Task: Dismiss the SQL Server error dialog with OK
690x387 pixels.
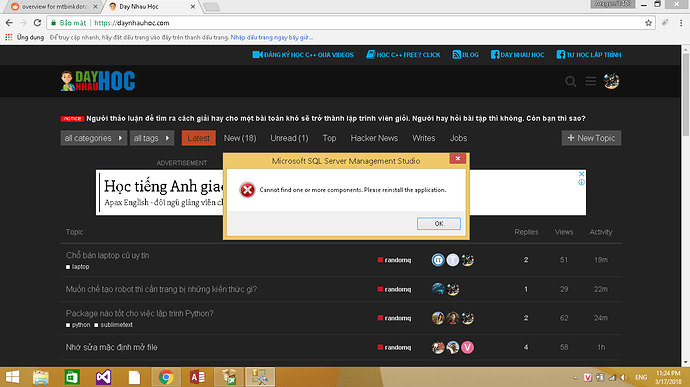Action: (x=439, y=224)
